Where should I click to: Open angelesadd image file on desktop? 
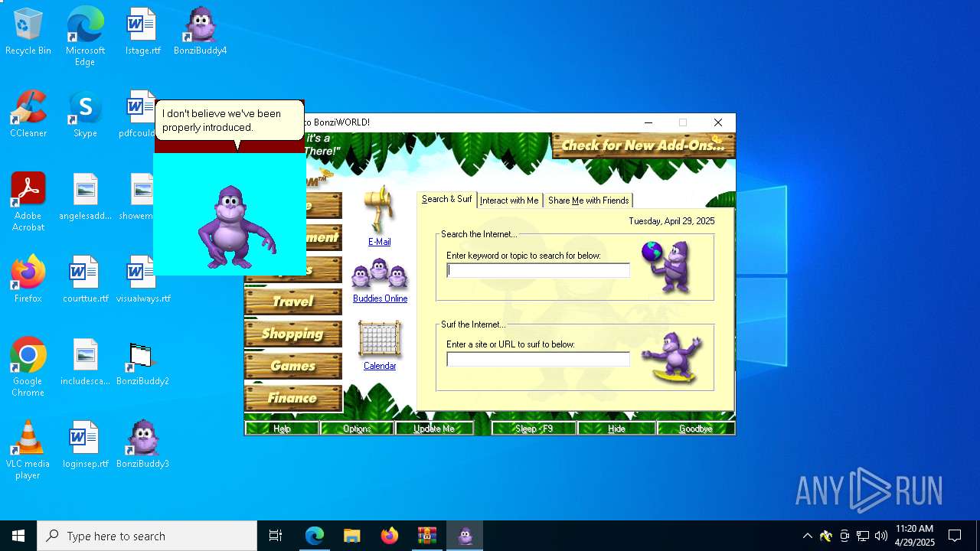pos(85,197)
